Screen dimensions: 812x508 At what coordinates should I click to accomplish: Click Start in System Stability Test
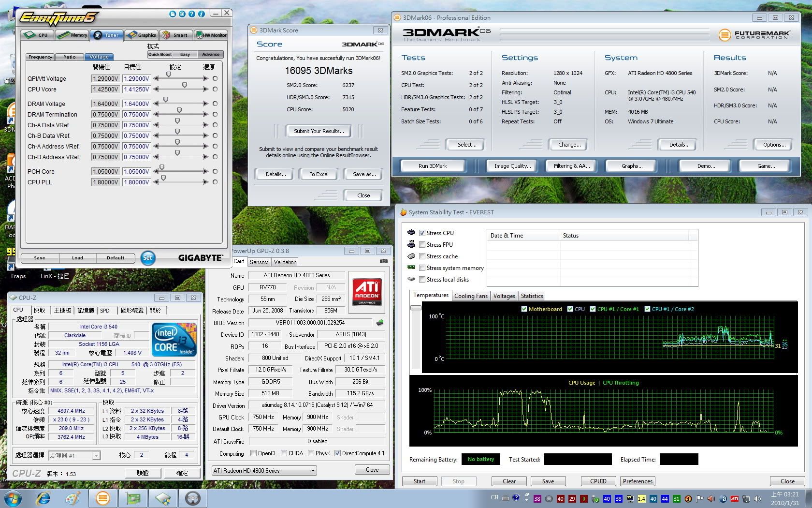click(x=420, y=481)
